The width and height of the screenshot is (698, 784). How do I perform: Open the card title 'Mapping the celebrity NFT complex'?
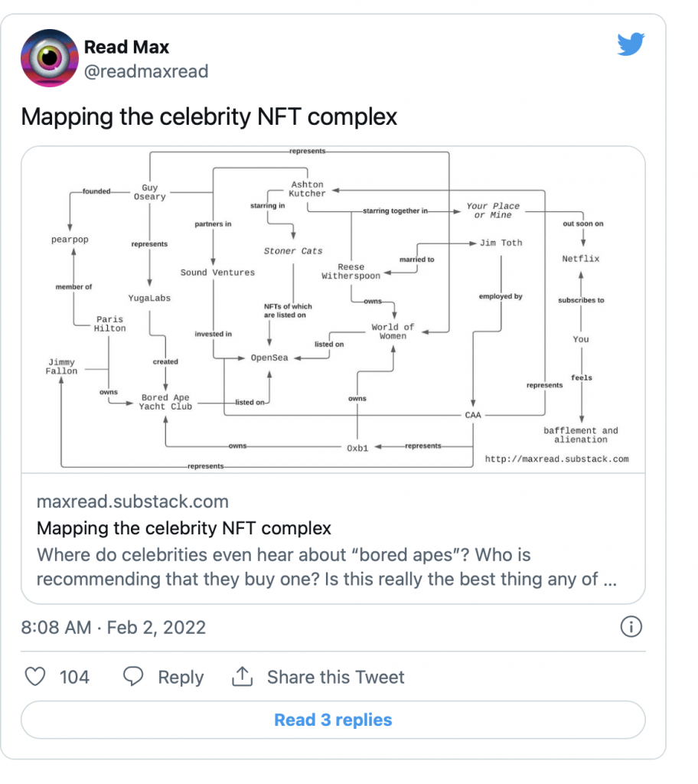point(184,528)
